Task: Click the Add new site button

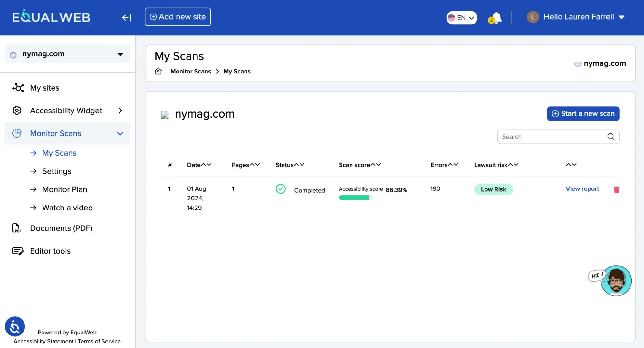Action: coord(178,17)
